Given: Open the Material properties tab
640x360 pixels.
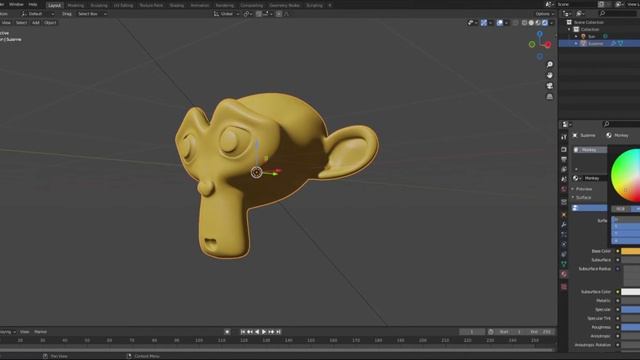Looking at the screenshot, I should point(564,274).
